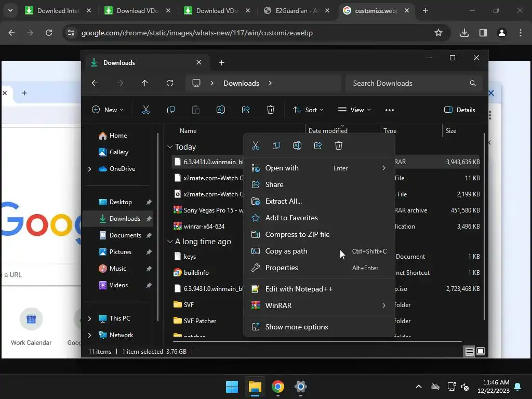The width and height of the screenshot is (532, 399).
Task: Click the Rename icon in context menu
Action: (297, 145)
